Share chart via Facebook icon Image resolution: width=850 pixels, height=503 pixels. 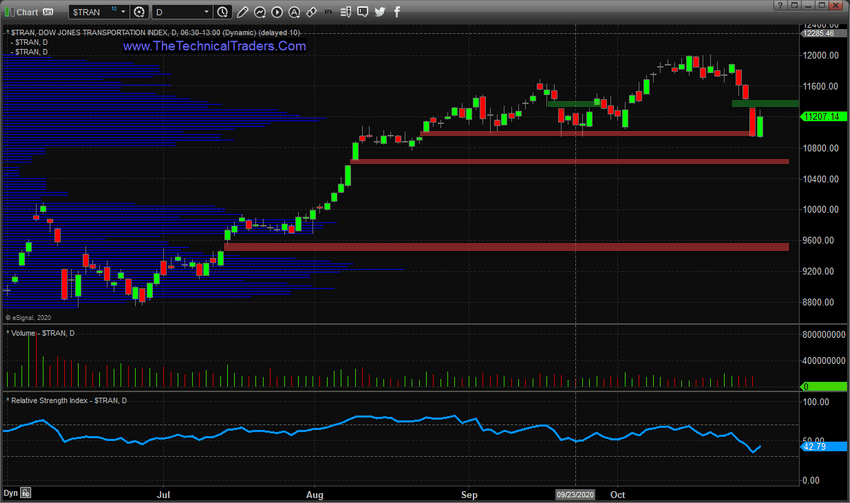tap(397, 12)
